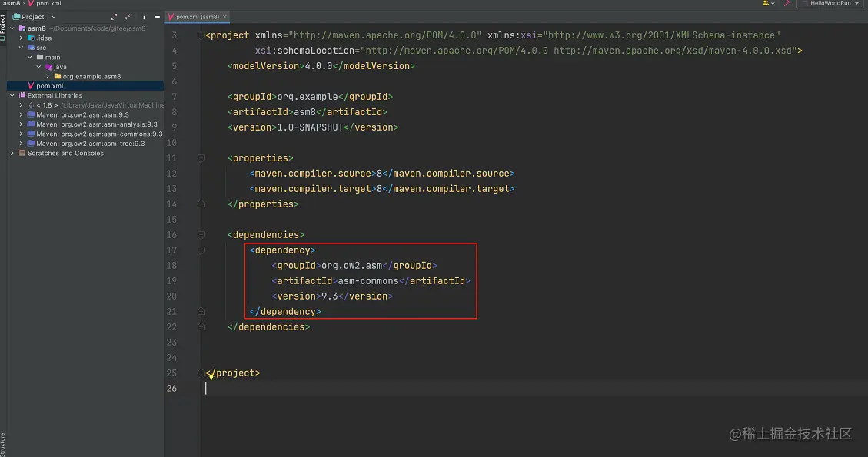Image resolution: width=868 pixels, height=457 pixels.
Task: Hide the Project tool window
Action: 157,17
